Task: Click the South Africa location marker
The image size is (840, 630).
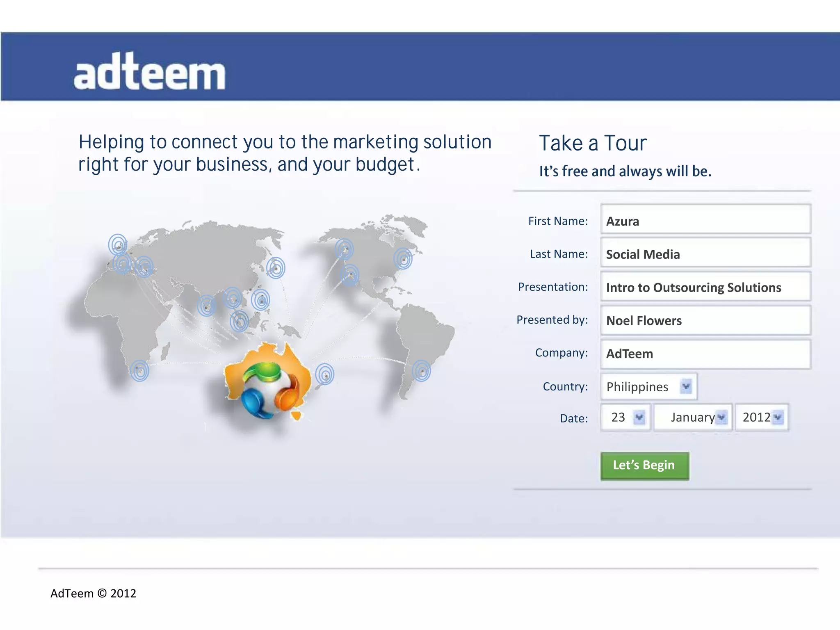Action: [x=139, y=371]
